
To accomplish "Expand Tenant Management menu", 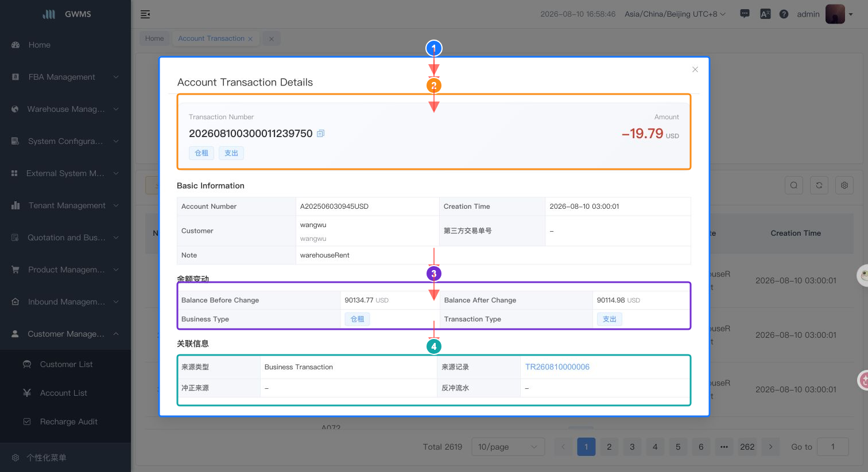I will click(x=65, y=205).
